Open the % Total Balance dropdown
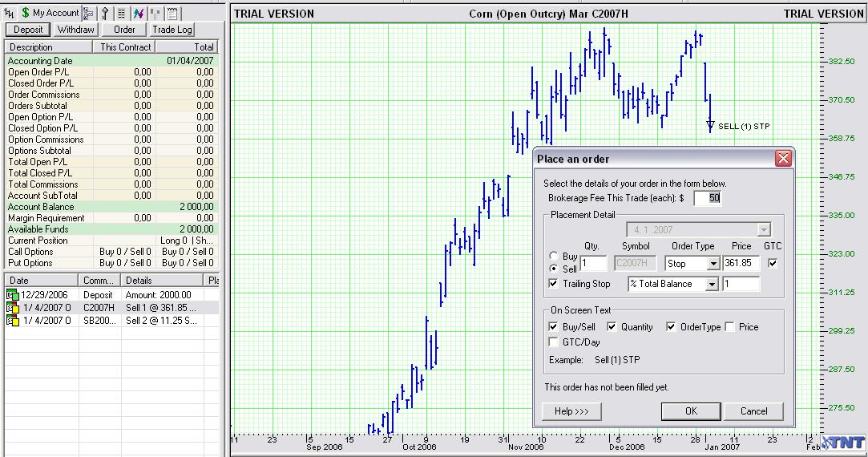The image size is (868, 457). tap(712, 284)
